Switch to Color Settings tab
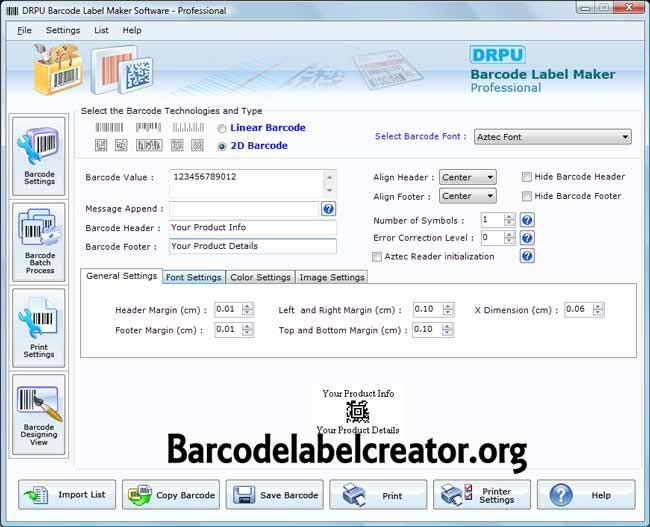The width and height of the screenshot is (650, 527). 260,277
